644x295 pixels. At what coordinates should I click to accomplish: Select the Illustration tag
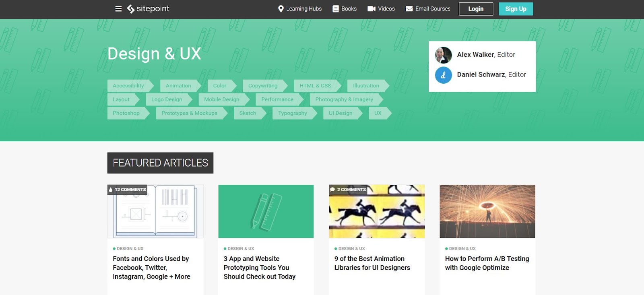click(368, 86)
